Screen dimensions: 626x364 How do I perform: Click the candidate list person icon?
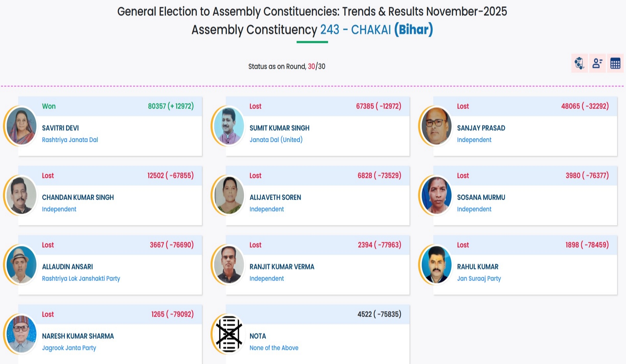(x=597, y=63)
